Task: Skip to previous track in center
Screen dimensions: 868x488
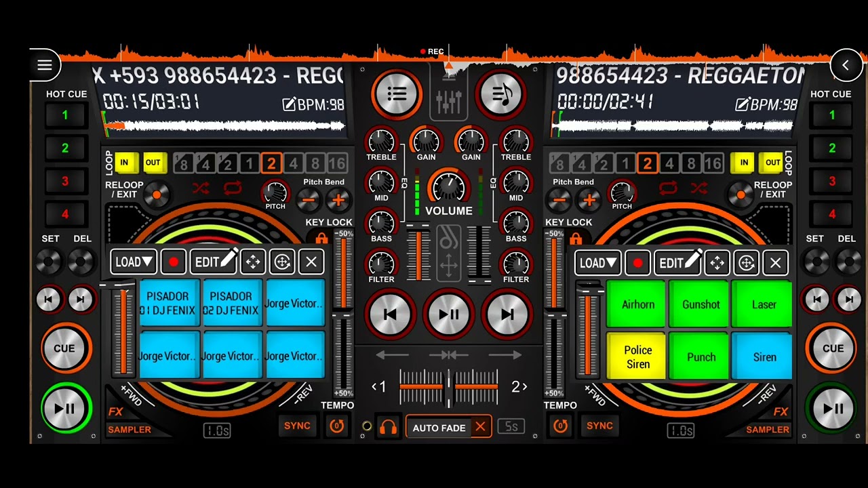Action: [390, 314]
